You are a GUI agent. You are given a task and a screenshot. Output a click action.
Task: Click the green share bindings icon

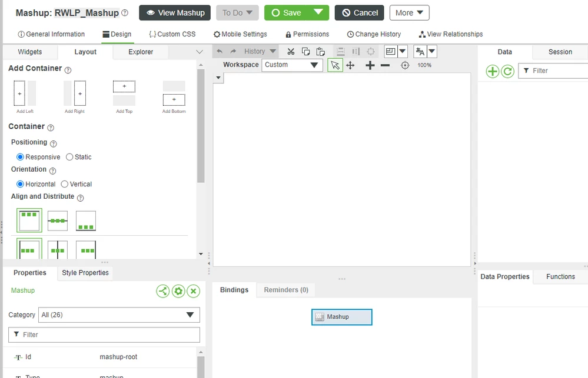tap(163, 291)
